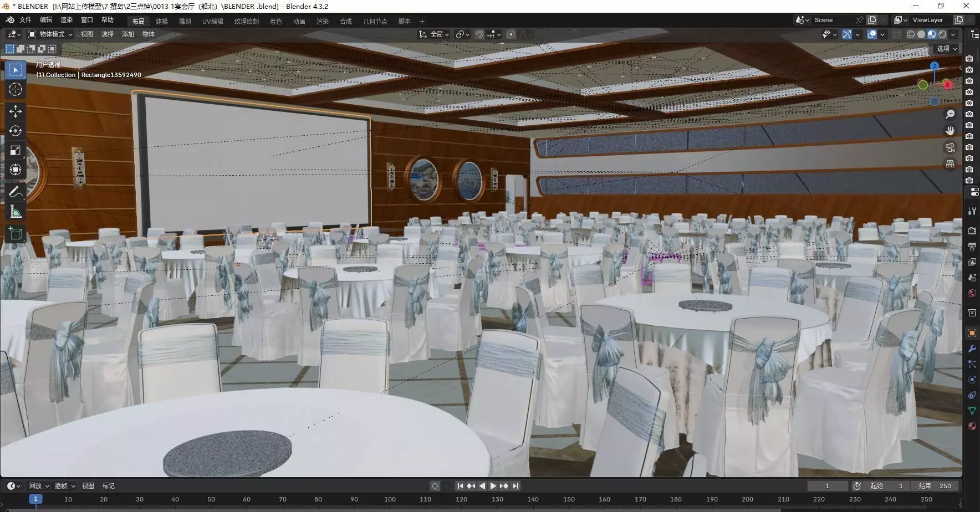The height and width of the screenshot is (512, 980).
Task: Switch to material preview shading
Action: pos(932,34)
